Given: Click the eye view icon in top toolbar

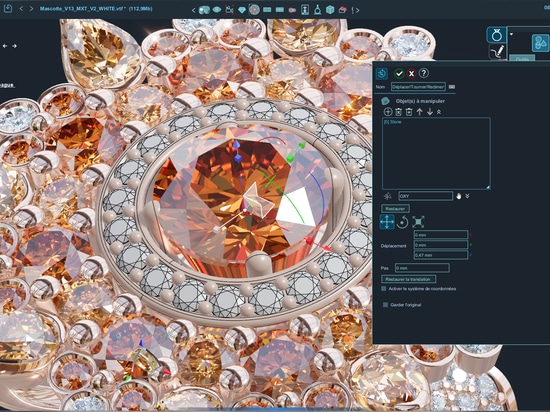Looking at the screenshot, I should [217, 10].
